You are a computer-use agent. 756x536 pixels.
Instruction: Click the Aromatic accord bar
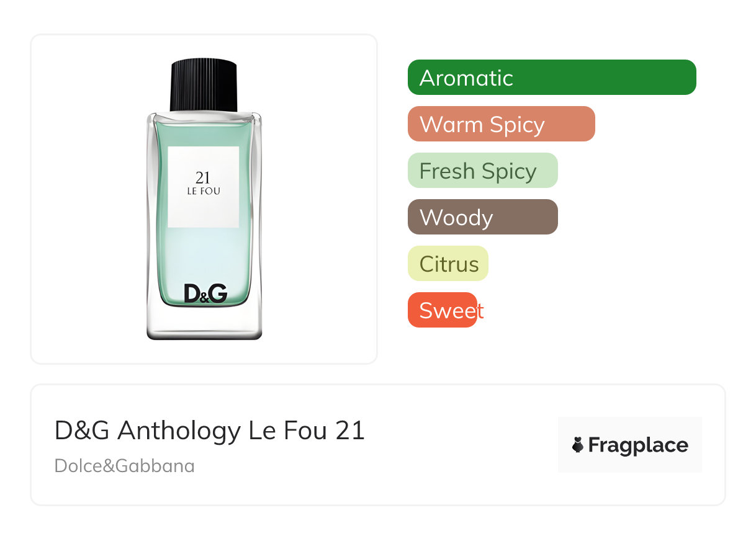552,78
